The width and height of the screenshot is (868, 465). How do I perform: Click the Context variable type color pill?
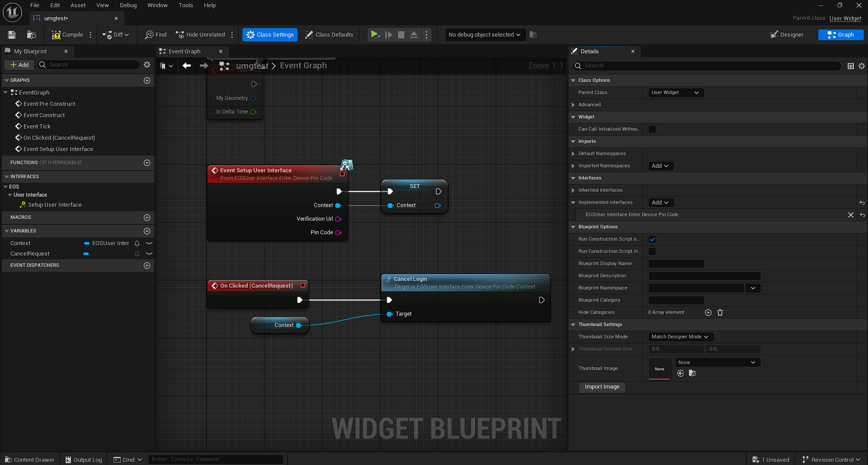pos(86,243)
